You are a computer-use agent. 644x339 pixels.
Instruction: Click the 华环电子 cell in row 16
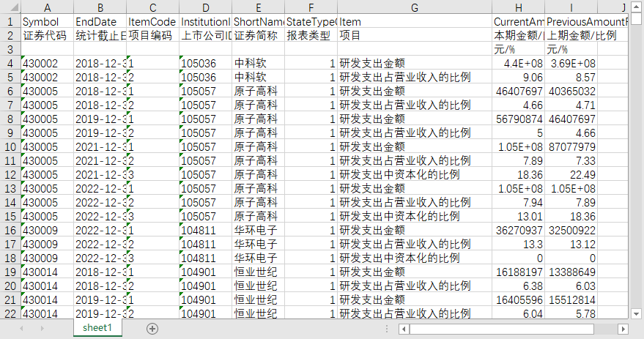tap(259, 230)
